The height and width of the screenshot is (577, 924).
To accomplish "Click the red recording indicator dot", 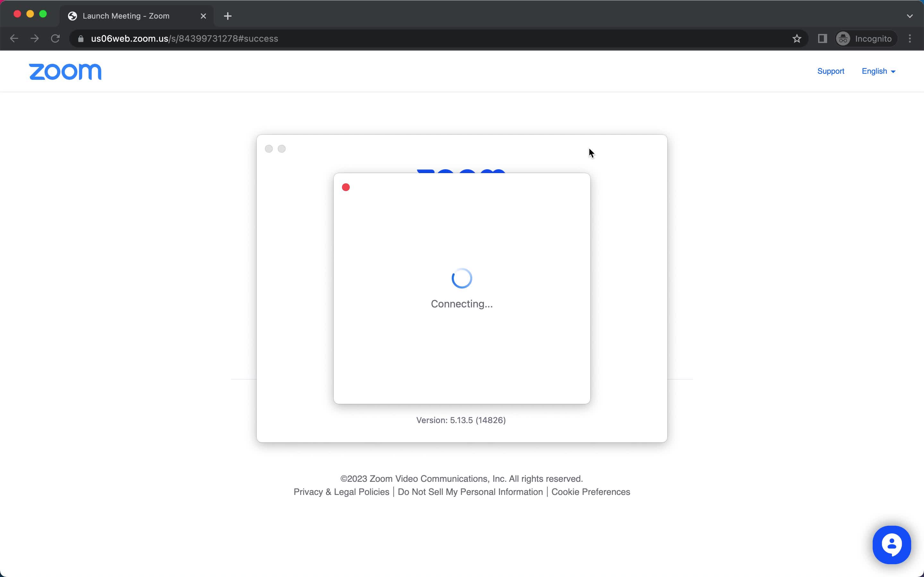I will click(346, 188).
